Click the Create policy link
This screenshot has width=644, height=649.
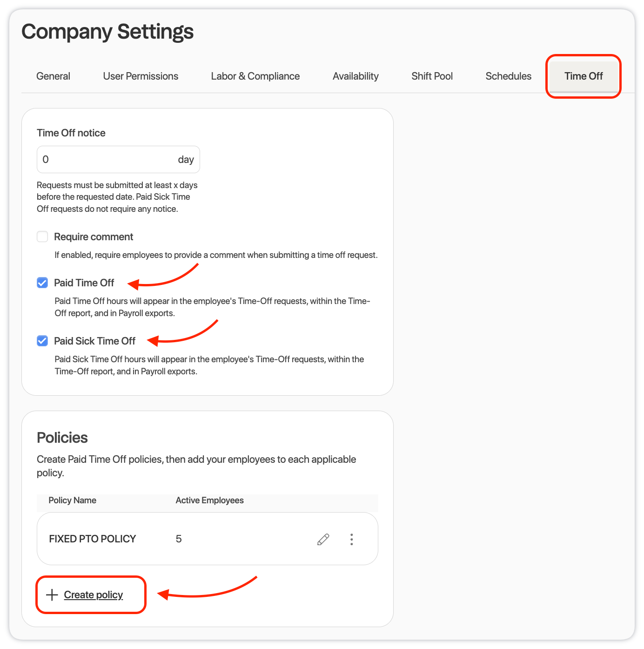93,595
